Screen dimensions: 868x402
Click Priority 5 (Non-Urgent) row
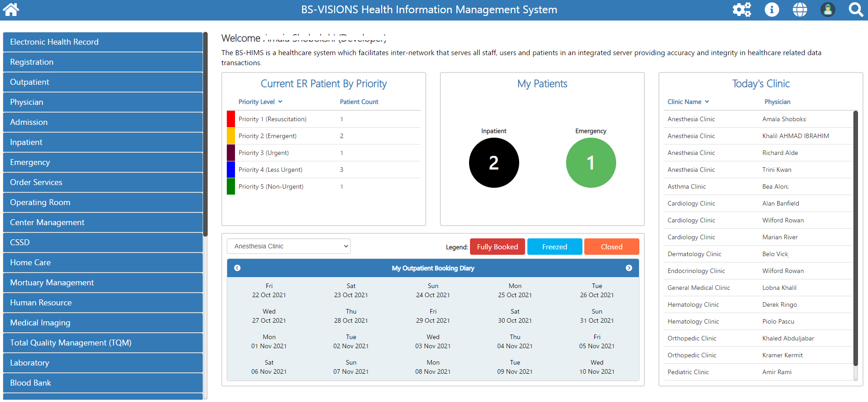(x=324, y=186)
